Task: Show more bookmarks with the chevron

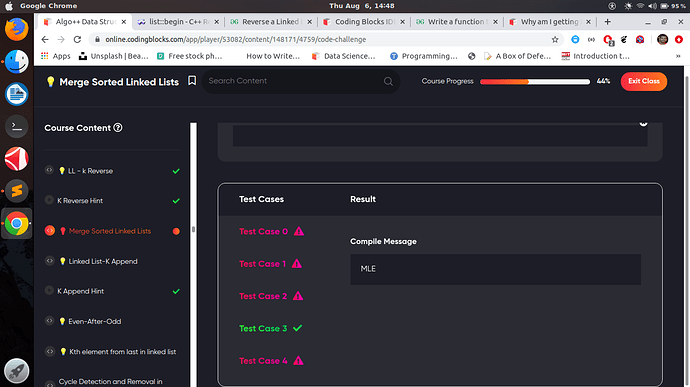Action: click(x=678, y=56)
